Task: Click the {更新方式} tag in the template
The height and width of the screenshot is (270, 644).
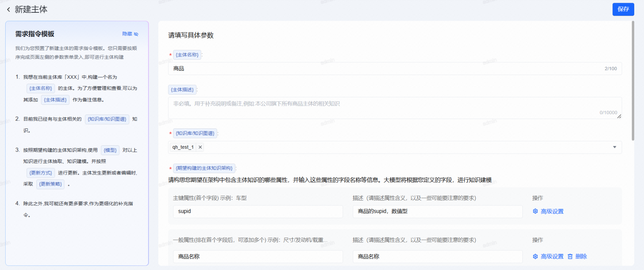Action: coord(41,173)
